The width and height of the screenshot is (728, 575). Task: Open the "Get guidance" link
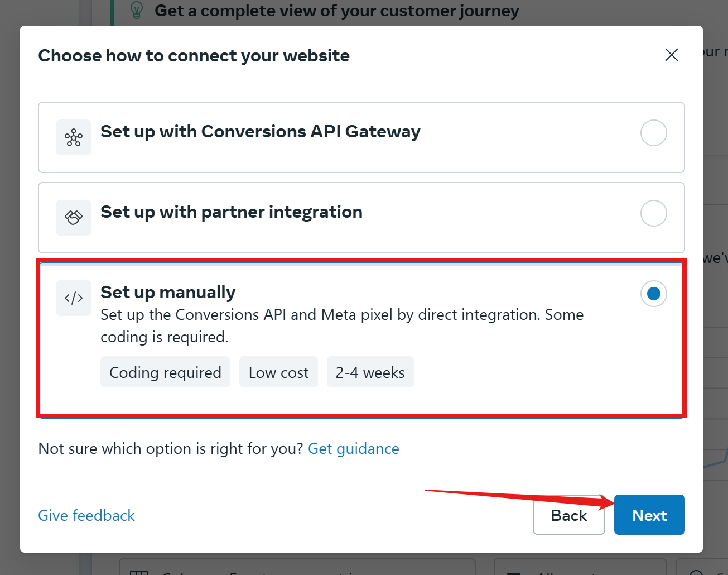click(353, 449)
